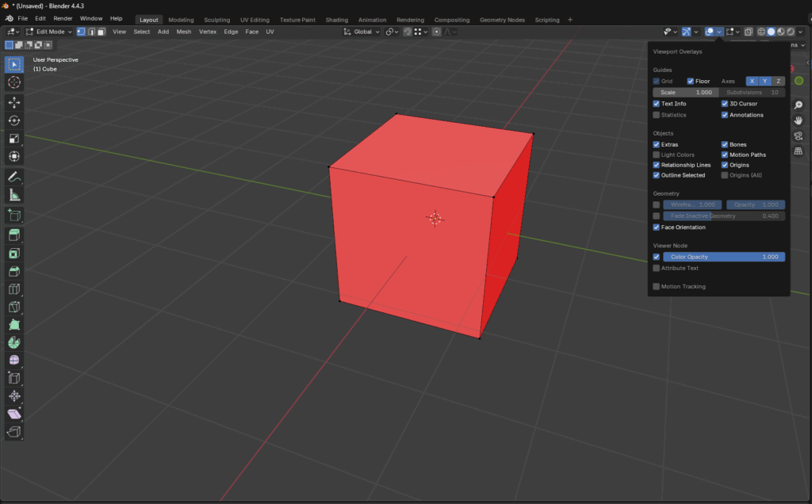The width and height of the screenshot is (812, 504).
Task: Open the Render menu
Action: pyautogui.click(x=63, y=19)
